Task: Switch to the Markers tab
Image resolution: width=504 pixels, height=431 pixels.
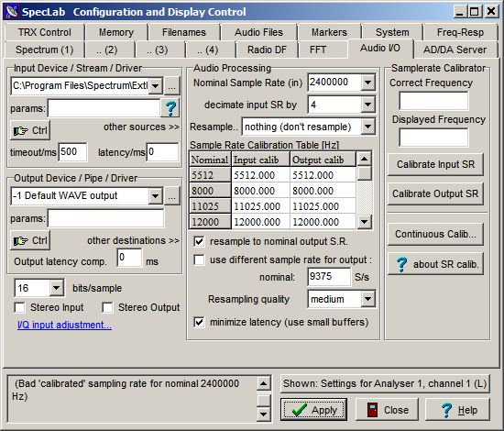Action: coord(329,32)
